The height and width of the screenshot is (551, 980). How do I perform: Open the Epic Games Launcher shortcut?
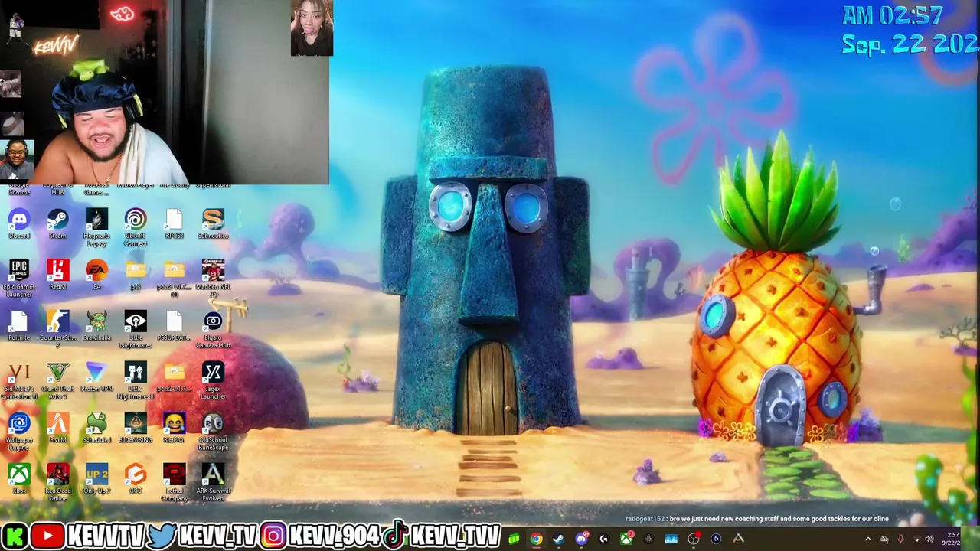point(19,278)
